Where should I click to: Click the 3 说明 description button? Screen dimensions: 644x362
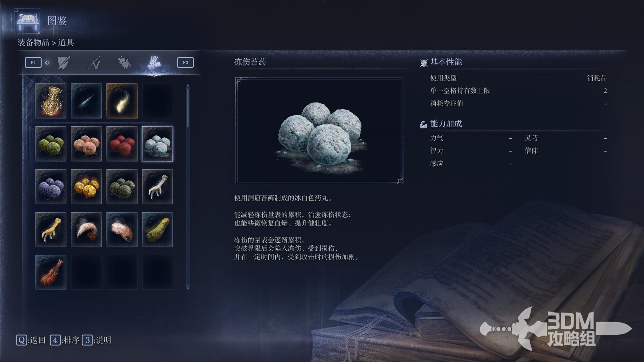(x=97, y=340)
